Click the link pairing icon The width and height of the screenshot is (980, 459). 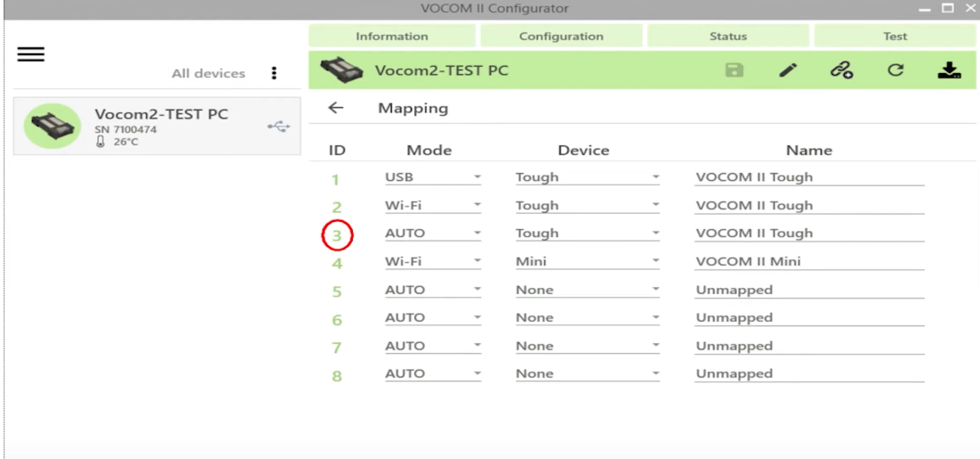pyautogui.click(x=842, y=70)
